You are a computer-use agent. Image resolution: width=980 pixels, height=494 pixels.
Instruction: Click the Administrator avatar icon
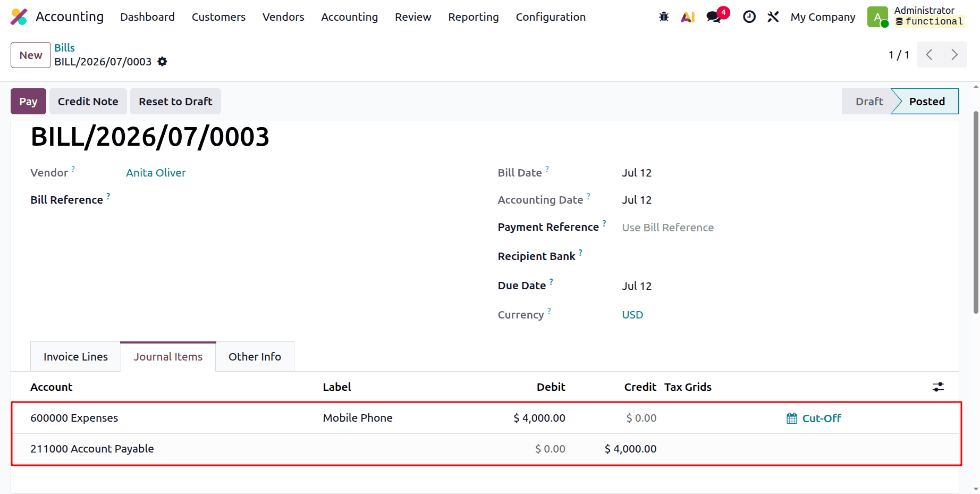click(877, 17)
